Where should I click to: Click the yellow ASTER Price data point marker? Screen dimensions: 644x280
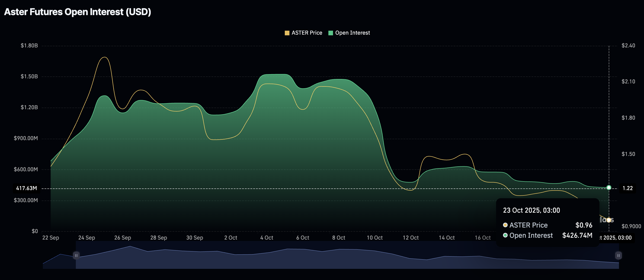[609, 220]
